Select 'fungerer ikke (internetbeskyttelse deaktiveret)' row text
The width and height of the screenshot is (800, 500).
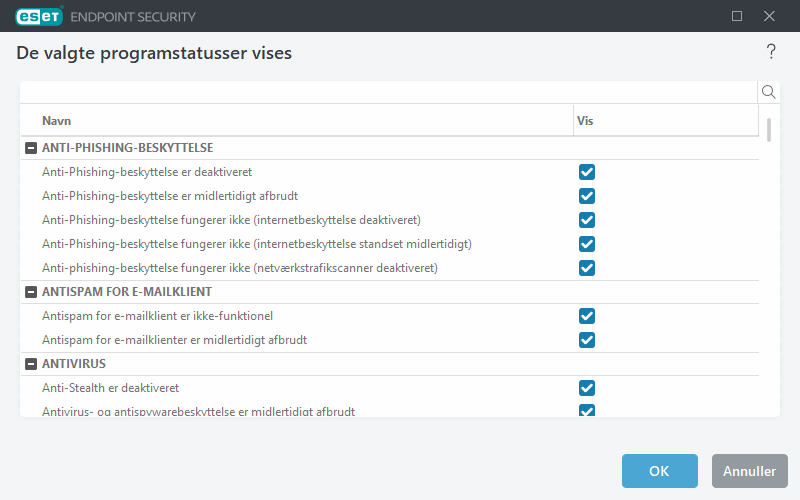[231, 220]
